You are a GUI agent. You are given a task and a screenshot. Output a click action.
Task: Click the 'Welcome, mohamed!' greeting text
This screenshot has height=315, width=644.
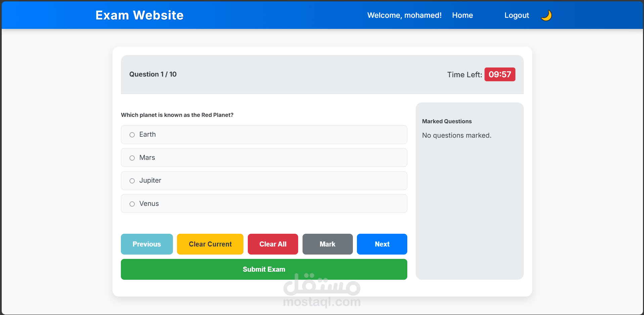(404, 15)
